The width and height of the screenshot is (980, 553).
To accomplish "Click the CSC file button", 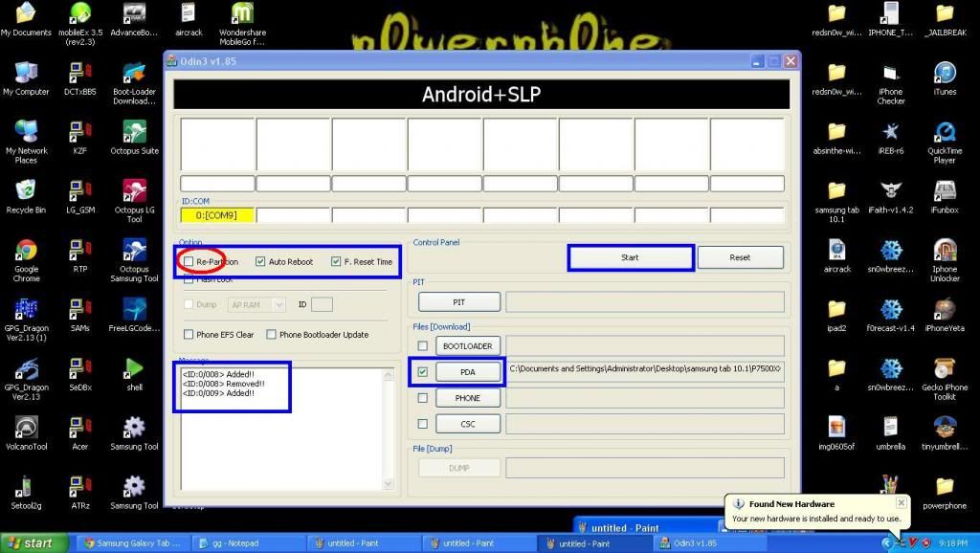I will coord(467,424).
